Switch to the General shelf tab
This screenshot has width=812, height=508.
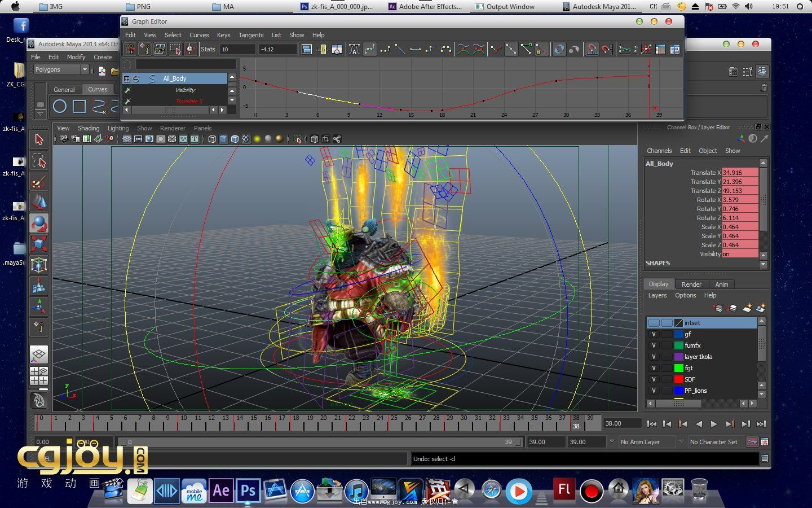(x=64, y=90)
